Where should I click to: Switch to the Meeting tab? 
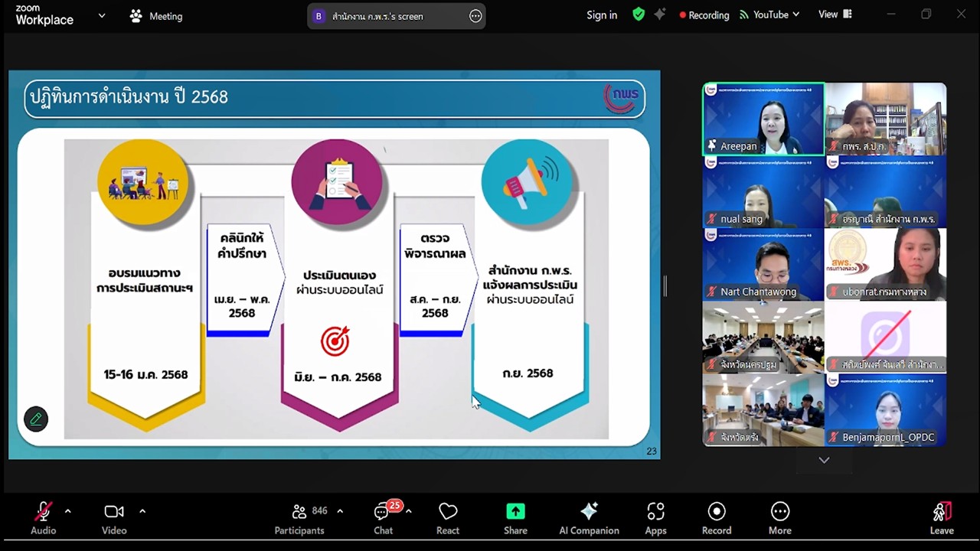156,16
